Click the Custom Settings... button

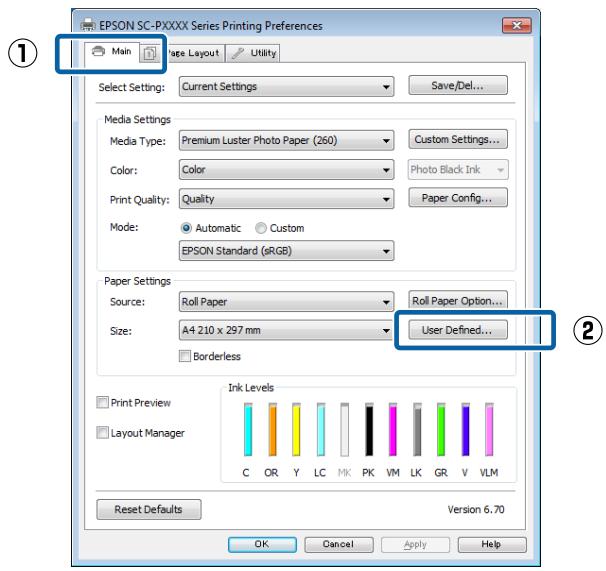coord(458,139)
